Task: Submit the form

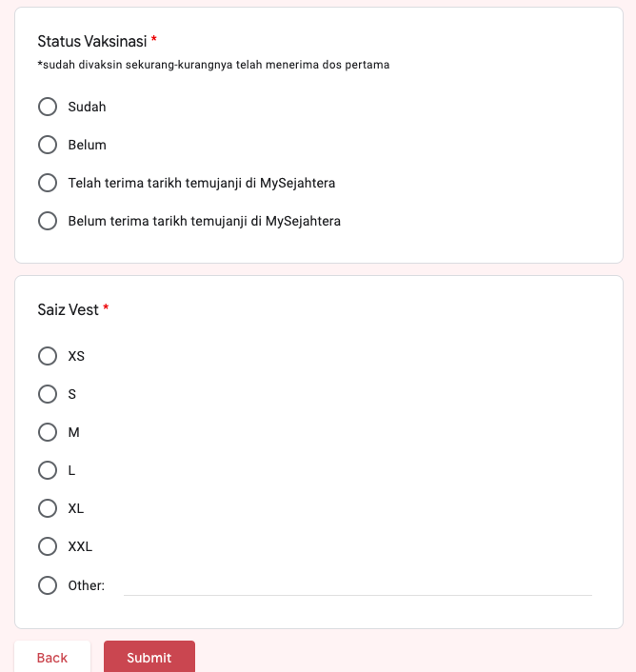Action: point(149,658)
